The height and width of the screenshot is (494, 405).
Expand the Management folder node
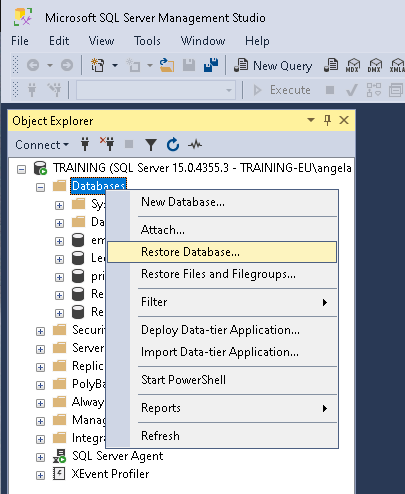[40, 421]
